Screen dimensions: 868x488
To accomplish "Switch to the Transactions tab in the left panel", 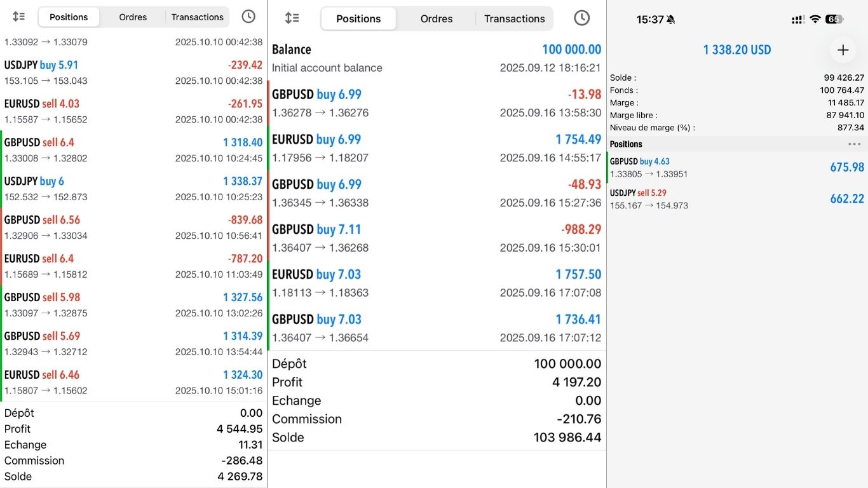I will click(x=197, y=17).
